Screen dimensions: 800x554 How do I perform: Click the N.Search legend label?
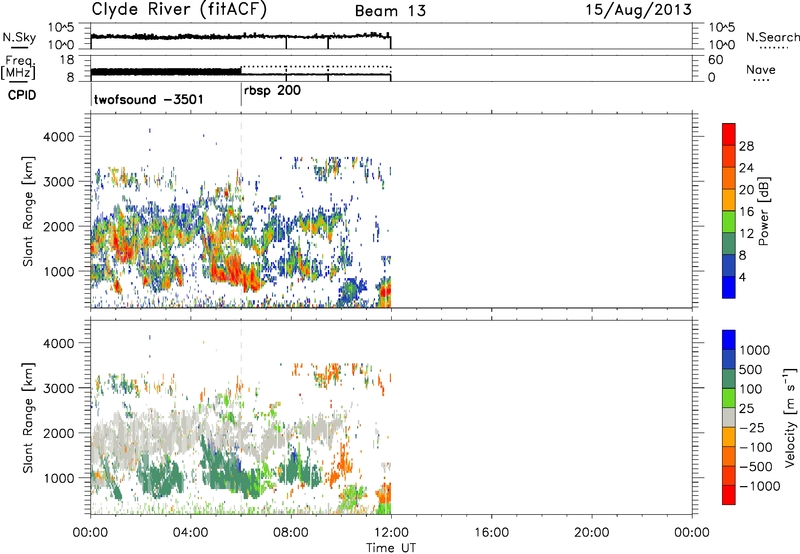pos(773,37)
